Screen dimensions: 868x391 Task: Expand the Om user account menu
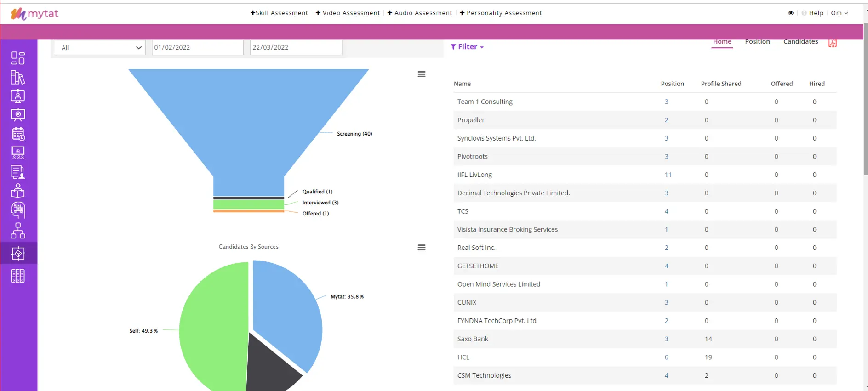tap(839, 13)
